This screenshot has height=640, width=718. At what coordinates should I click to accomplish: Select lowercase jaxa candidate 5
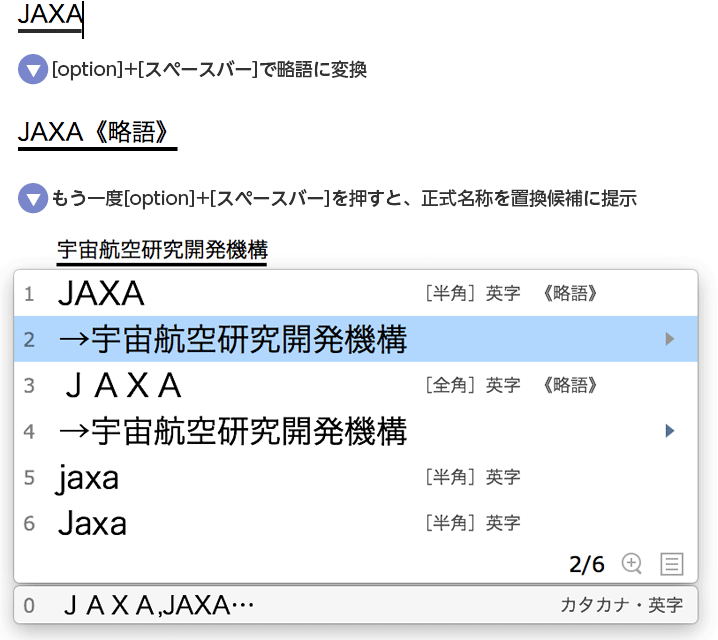pyautogui.click(x=356, y=477)
